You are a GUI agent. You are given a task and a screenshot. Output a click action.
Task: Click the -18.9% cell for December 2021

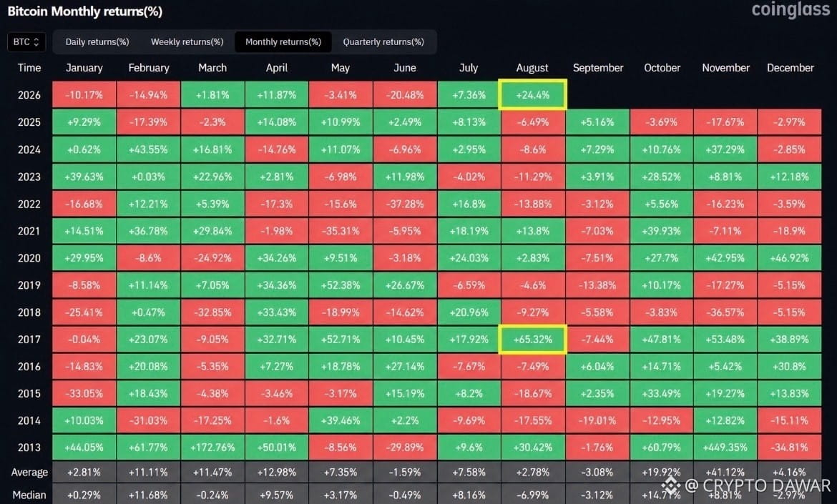tap(790, 231)
